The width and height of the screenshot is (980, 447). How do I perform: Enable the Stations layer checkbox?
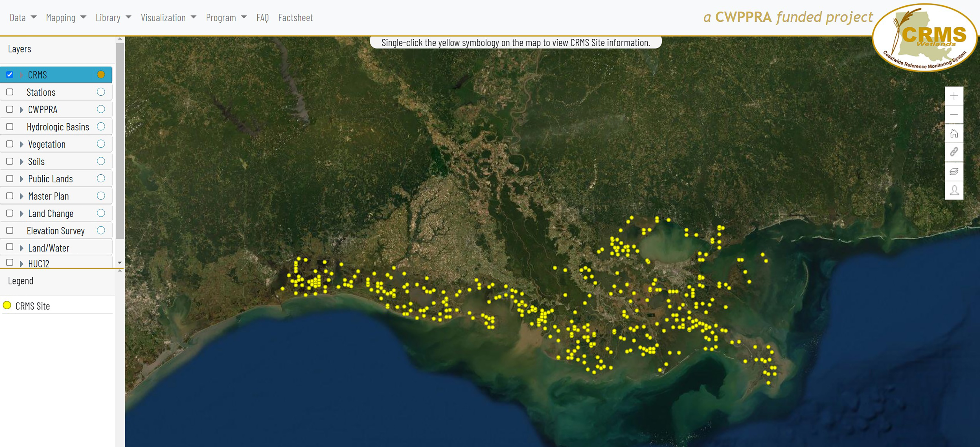pyautogui.click(x=10, y=92)
